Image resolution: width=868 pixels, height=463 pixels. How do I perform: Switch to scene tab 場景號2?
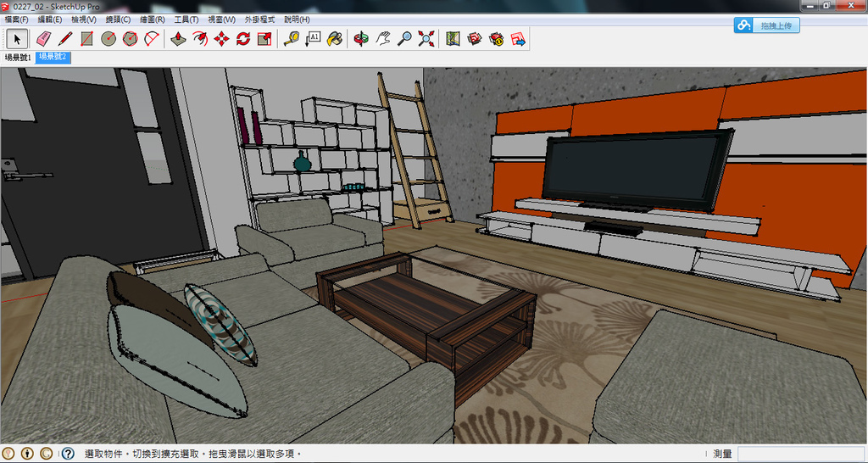[x=53, y=57]
